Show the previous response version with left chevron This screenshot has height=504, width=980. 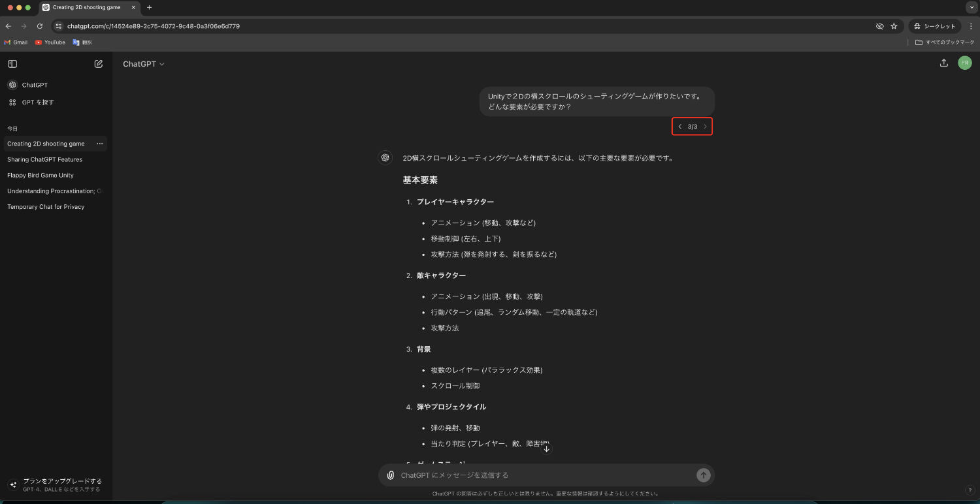coord(679,127)
